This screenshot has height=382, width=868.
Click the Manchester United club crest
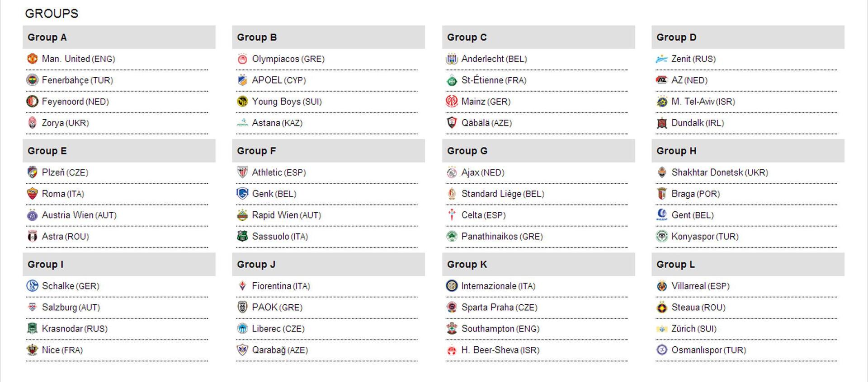[x=32, y=59]
